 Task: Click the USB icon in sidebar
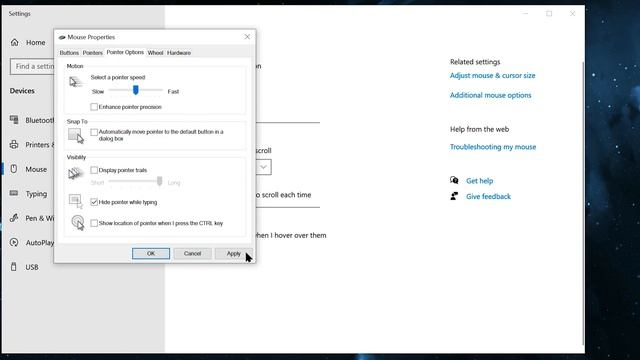coord(14,267)
